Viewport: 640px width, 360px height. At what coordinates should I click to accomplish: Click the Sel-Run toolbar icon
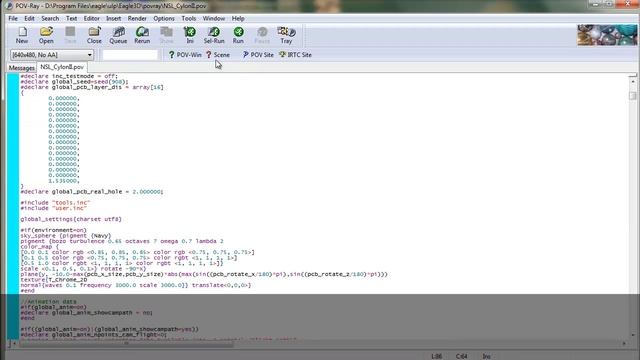point(214,35)
